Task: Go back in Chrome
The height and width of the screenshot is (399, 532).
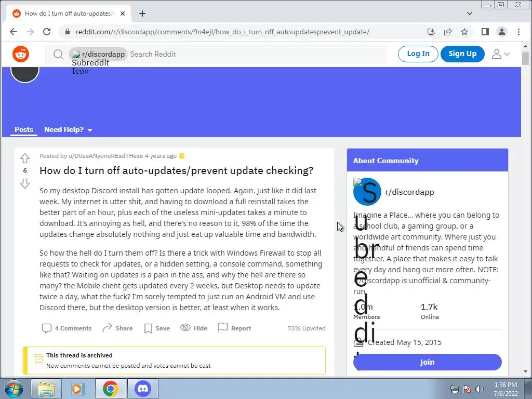Action: 13,32
